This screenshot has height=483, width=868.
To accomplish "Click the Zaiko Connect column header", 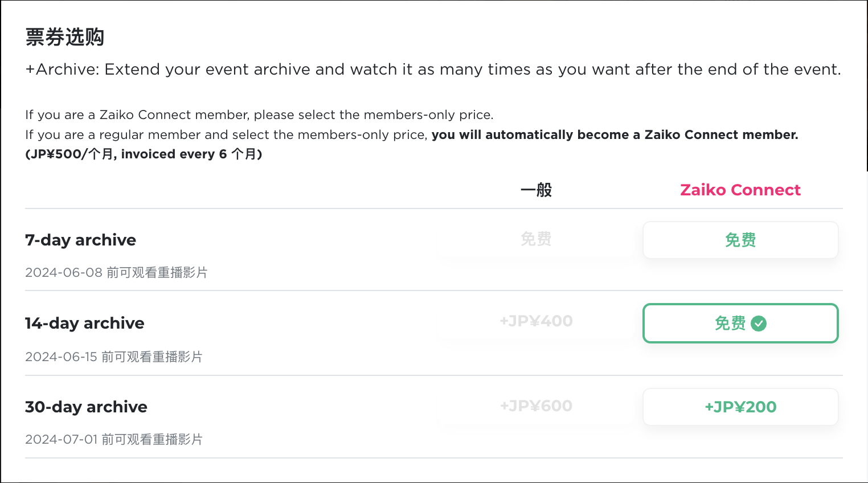I will 740,190.
